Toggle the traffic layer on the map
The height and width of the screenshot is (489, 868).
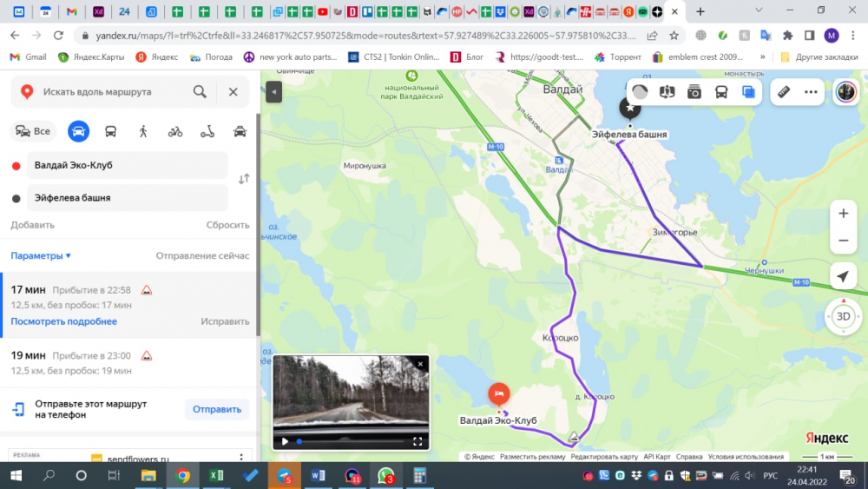click(640, 92)
